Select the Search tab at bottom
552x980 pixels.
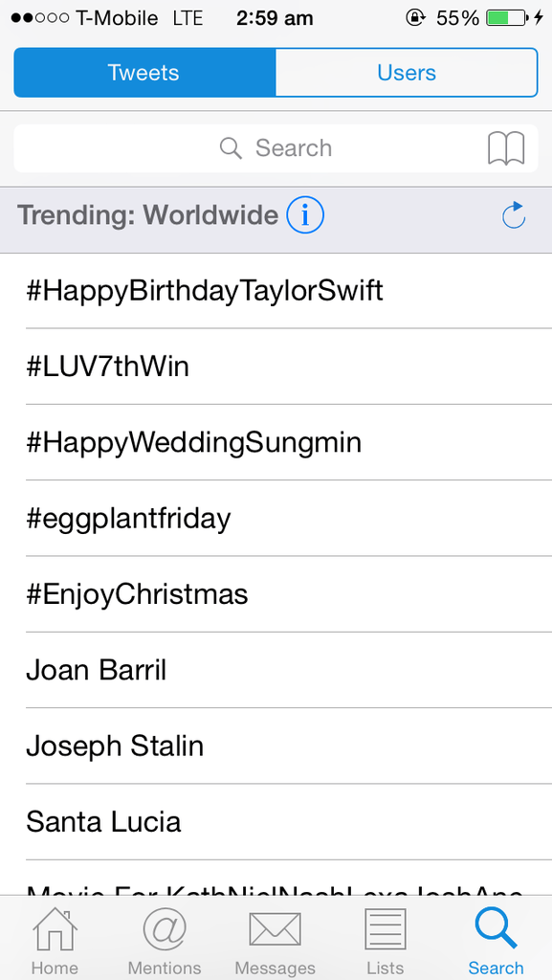pos(496,942)
